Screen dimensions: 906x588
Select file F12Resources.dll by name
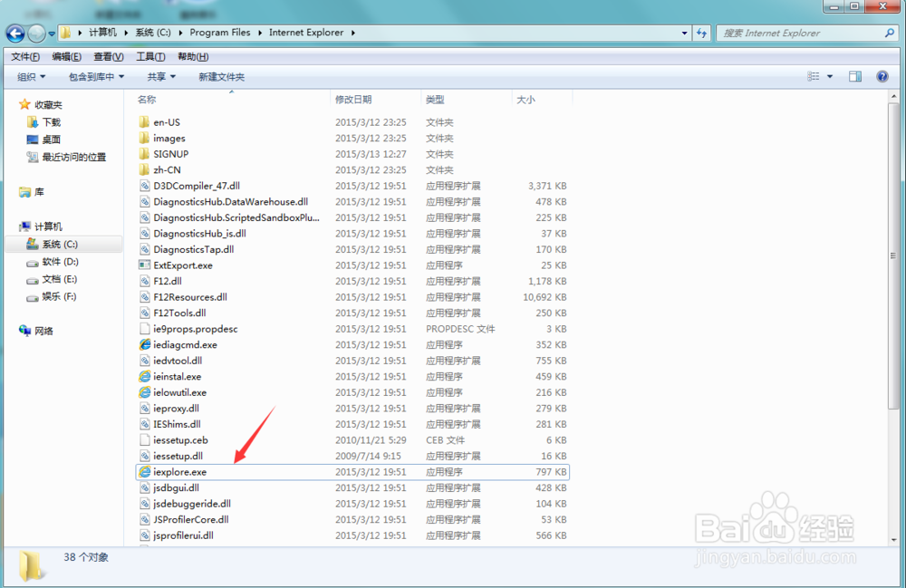[190, 297]
